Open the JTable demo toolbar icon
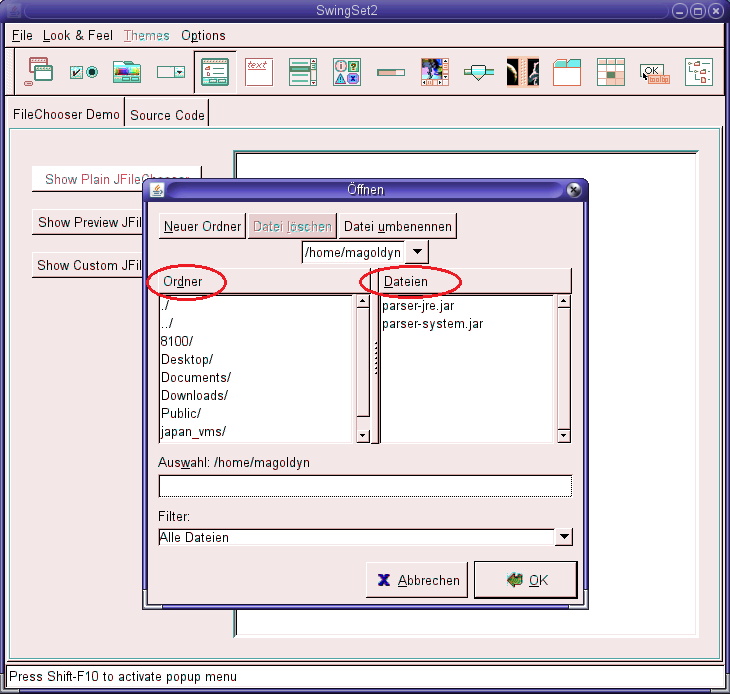 click(610, 71)
